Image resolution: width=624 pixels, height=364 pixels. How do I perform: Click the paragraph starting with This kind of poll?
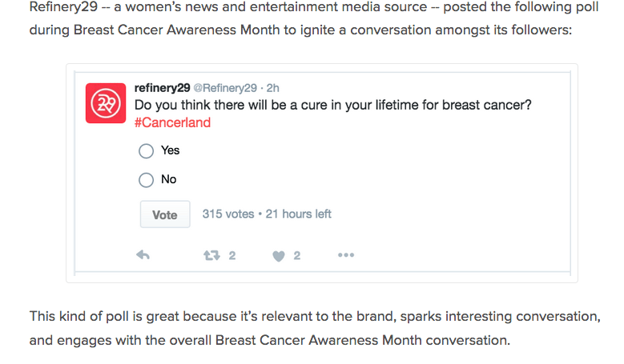[x=315, y=328]
